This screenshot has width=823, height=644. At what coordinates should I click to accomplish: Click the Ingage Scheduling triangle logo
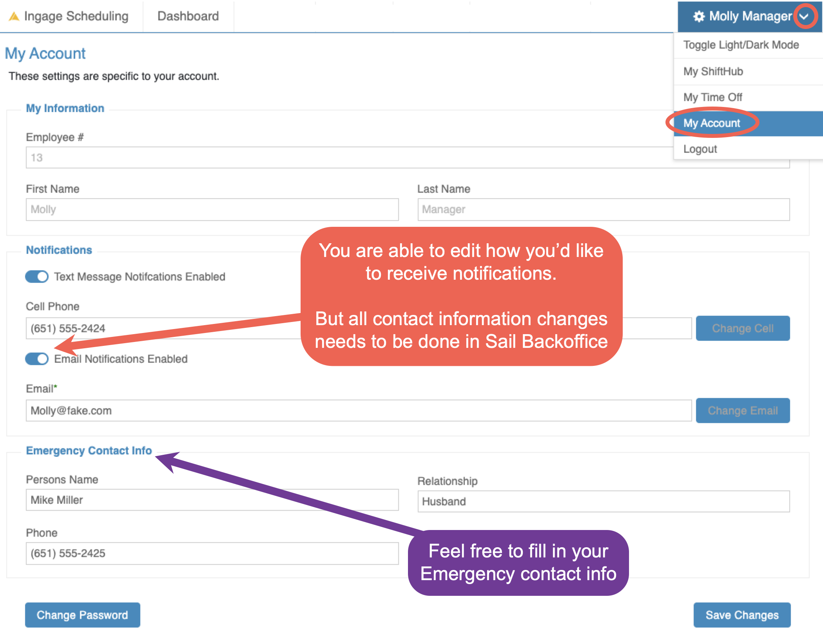click(14, 16)
